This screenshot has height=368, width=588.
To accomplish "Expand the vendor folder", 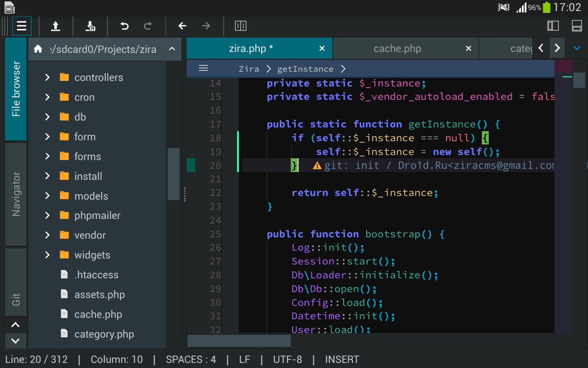I will [x=47, y=236].
